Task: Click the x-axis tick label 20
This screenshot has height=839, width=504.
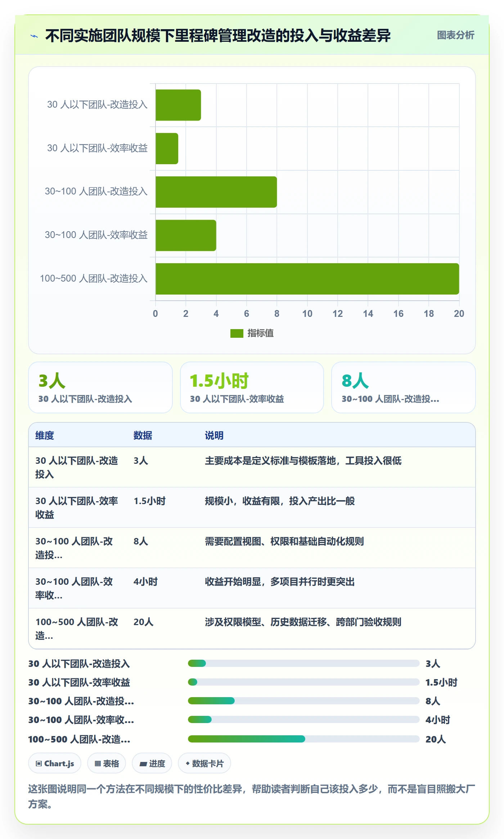Action: pyautogui.click(x=459, y=314)
